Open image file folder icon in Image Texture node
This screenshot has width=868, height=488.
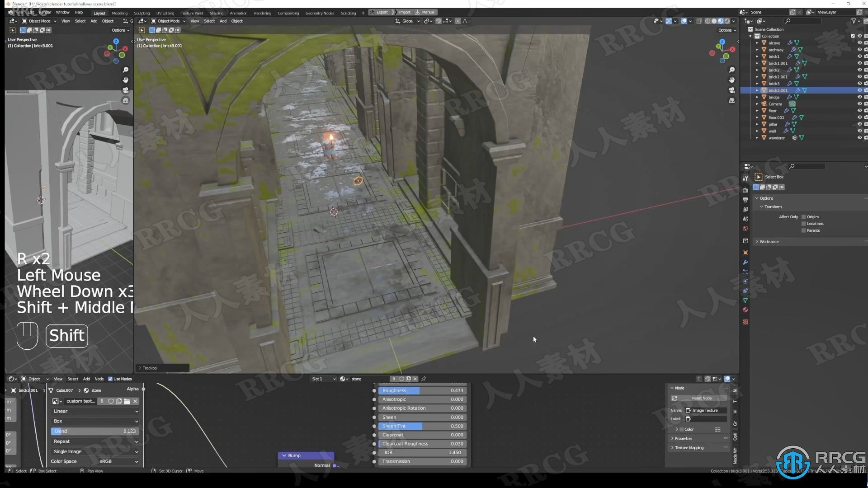(127, 401)
